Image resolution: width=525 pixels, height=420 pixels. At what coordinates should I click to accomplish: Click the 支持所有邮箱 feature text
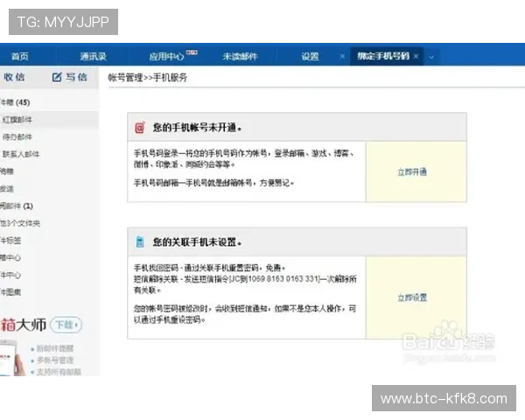click(x=59, y=372)
